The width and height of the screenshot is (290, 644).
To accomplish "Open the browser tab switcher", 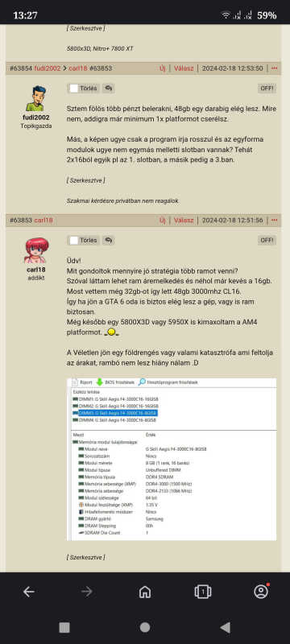I will coord(202,592).
